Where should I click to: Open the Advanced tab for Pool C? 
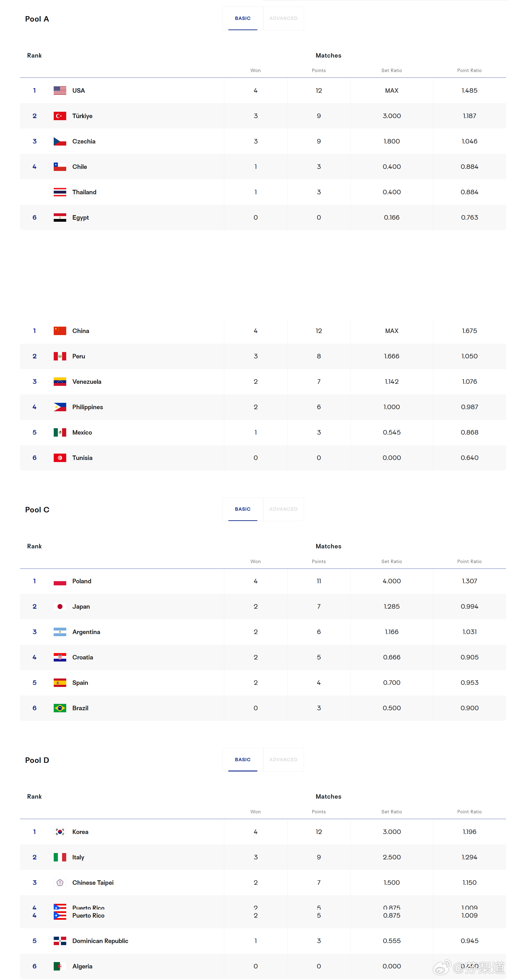pos(283,509)
